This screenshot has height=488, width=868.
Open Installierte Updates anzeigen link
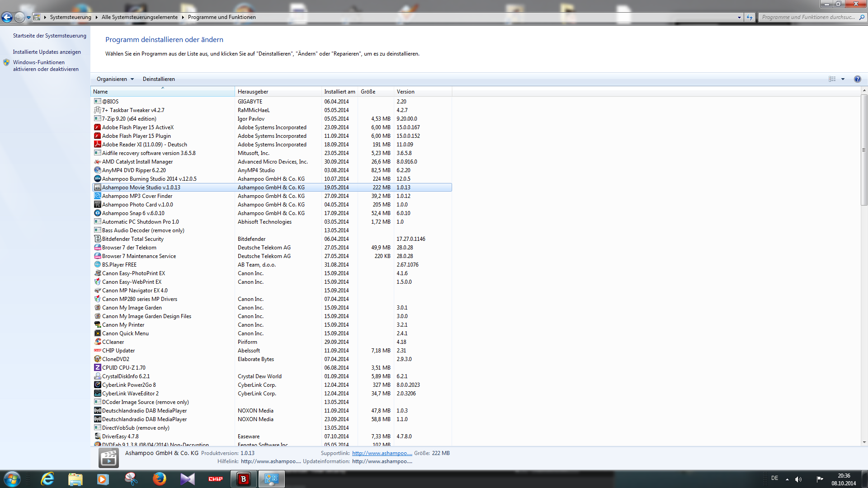coord(47,52)
